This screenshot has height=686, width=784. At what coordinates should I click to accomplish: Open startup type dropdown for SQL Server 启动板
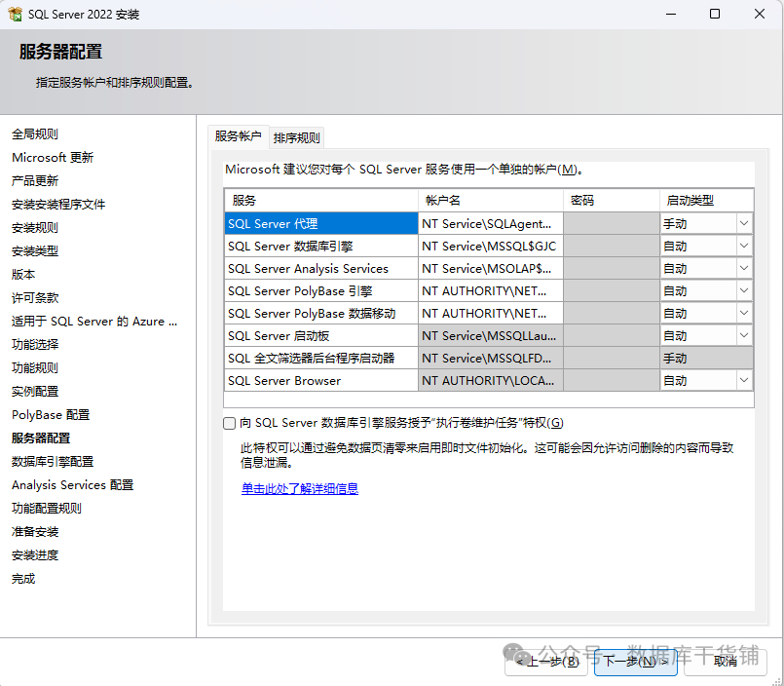click(744, 336)
